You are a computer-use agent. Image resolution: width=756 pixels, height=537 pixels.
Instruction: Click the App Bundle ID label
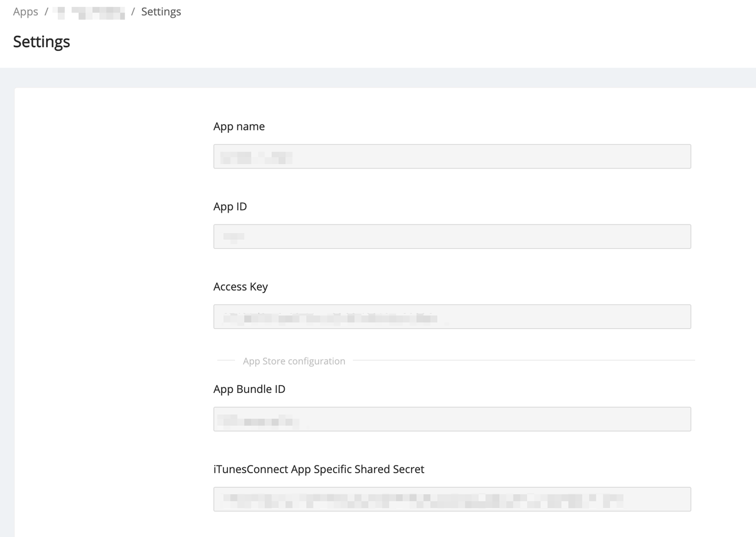tap(249, 389)
